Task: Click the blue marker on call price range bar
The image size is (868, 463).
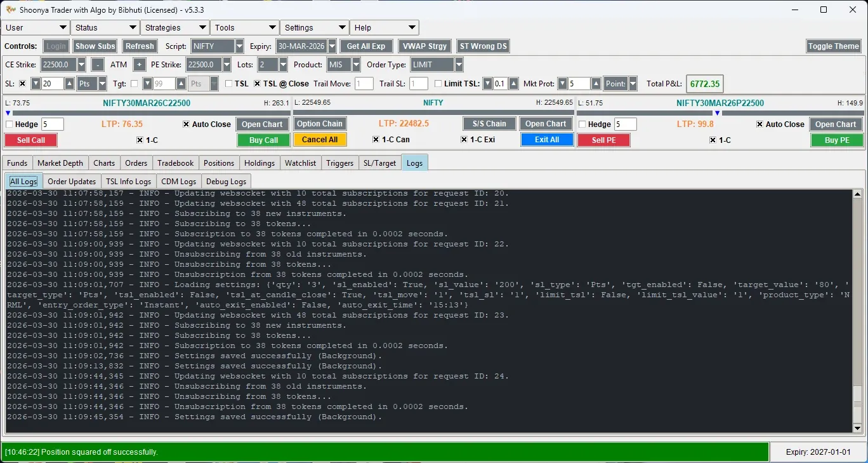Action: [x=8, y=113]
